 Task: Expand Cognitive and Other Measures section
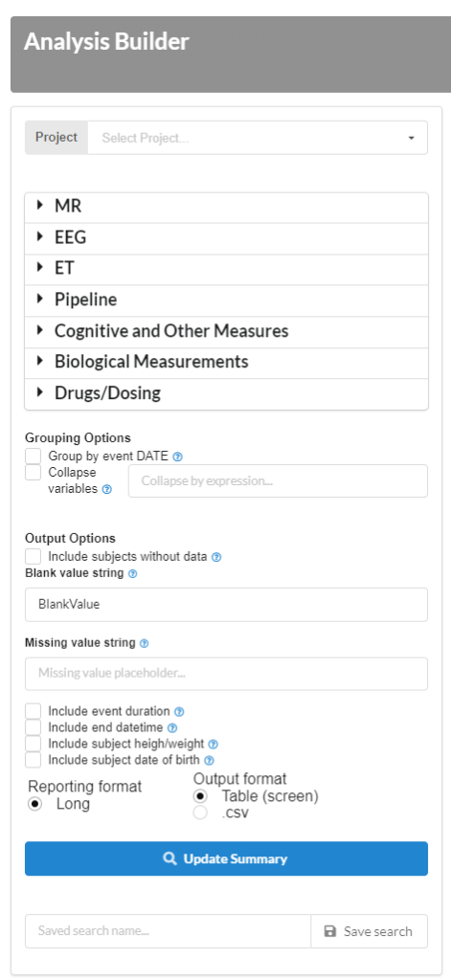click(x=226, y=331)
